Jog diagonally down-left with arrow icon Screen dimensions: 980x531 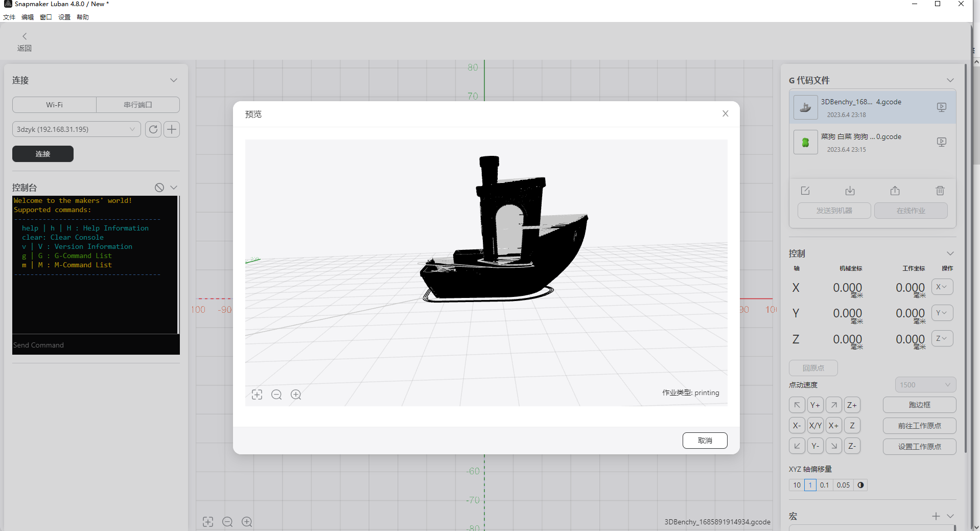pos(797,446)
